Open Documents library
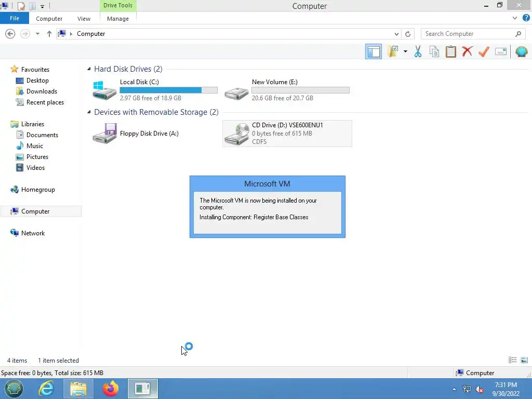 [x=42, y=135]
